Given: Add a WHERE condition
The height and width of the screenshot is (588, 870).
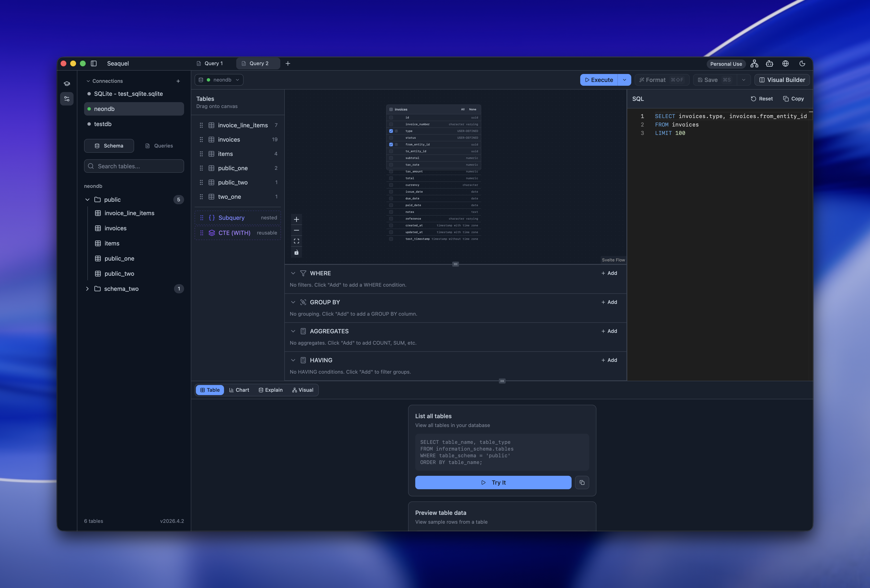Looking at the screenshot, I should tap(609, 273).
